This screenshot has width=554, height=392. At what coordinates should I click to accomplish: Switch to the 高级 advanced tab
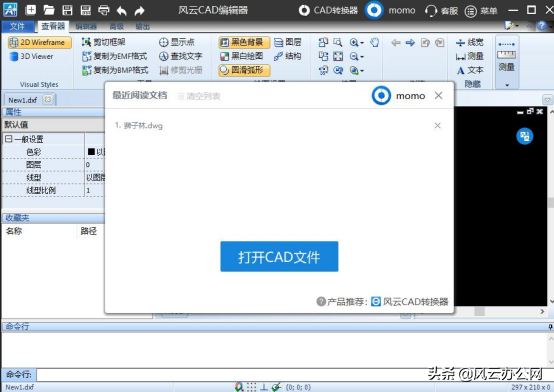click(x=117, y=27)
